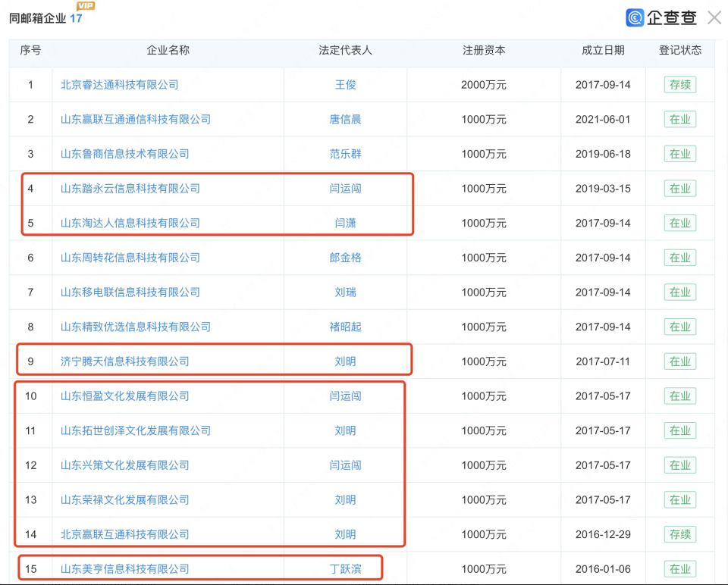This screenshot has height=585, width=728.
Task: Click the 注册资本 column header
Action: coord(484,50)
